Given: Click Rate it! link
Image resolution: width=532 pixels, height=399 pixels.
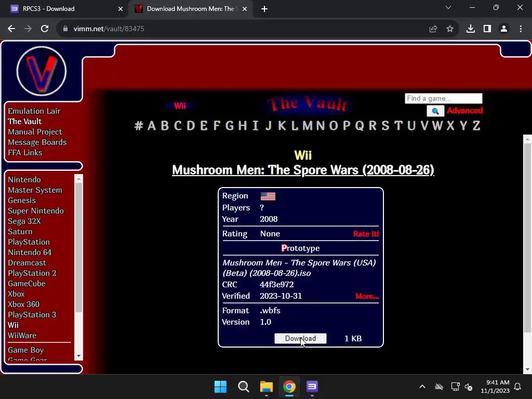Looking at the screenshot, I should (366, 234).
